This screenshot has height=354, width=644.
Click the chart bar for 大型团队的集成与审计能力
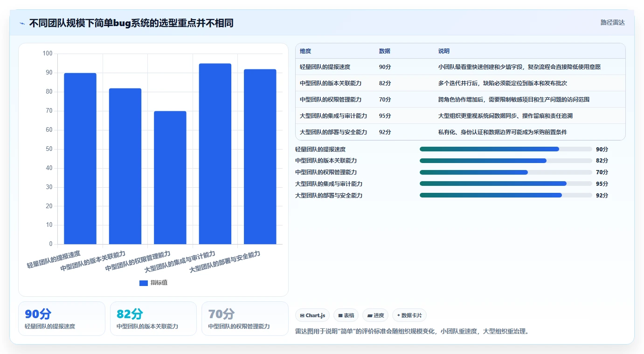215,154
